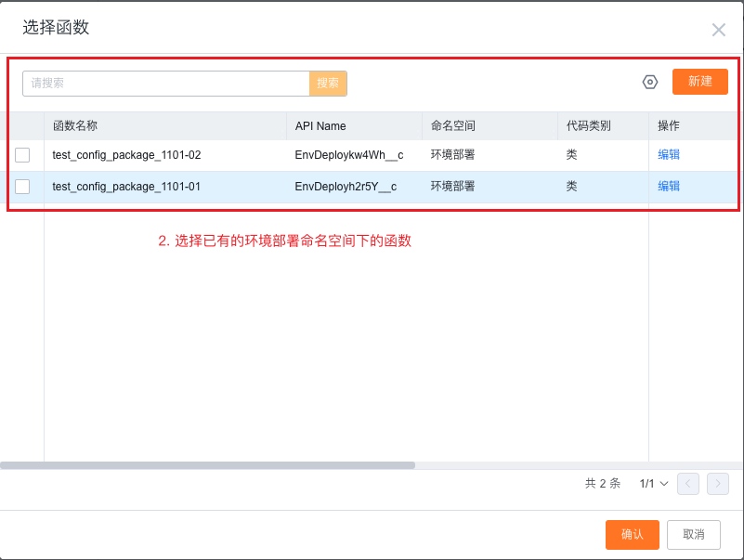Expand the 1/1 page selector dropdown

click(654, 484)
